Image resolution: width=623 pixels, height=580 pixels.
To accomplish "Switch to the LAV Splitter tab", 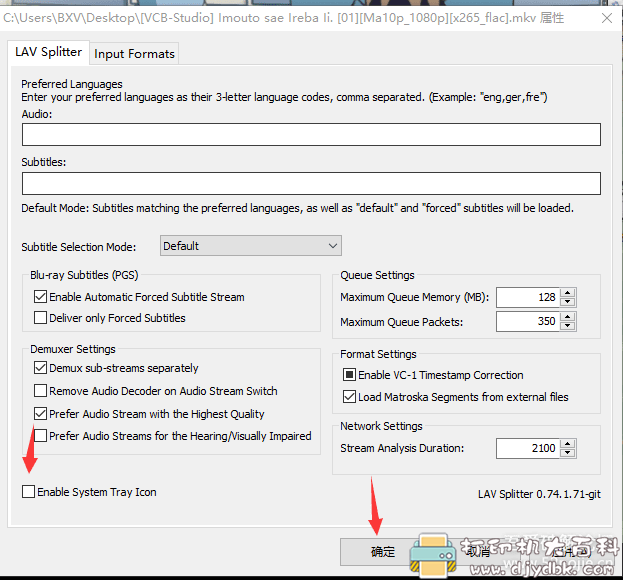I will coord(48,52).
